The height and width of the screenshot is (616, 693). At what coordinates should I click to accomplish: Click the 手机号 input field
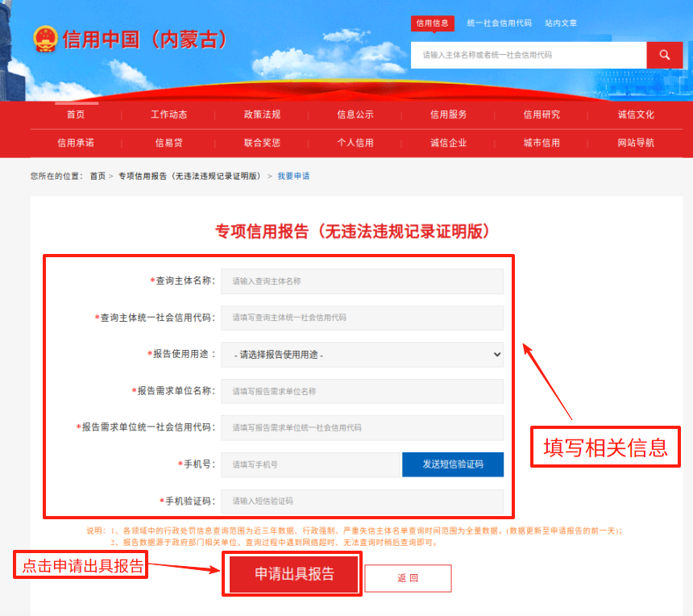310,464
